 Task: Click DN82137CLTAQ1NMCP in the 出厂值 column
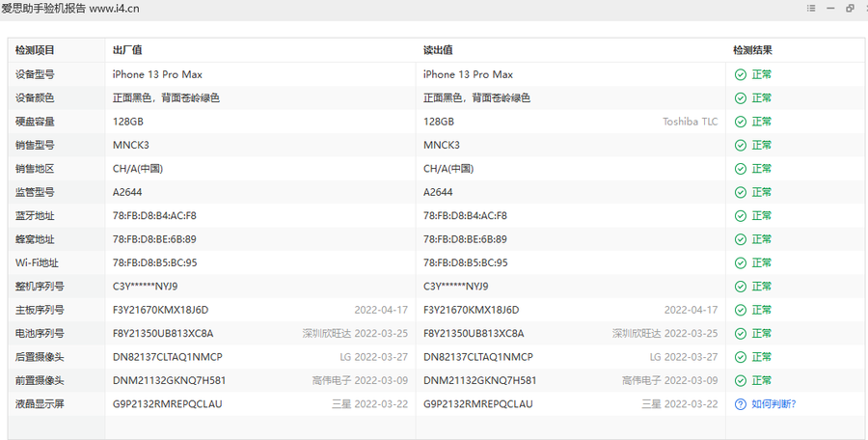168,357
